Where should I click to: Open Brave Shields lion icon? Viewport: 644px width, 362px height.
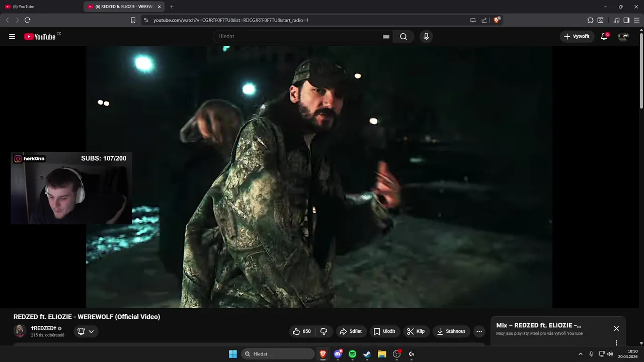coord(497,20)
